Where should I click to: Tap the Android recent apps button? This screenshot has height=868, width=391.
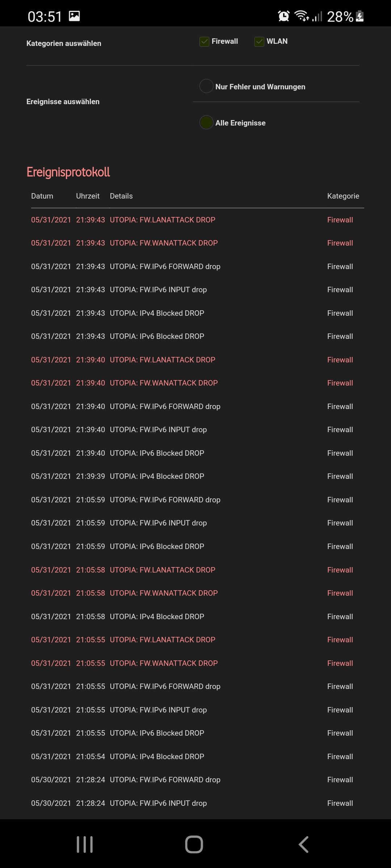pos(85,844)
